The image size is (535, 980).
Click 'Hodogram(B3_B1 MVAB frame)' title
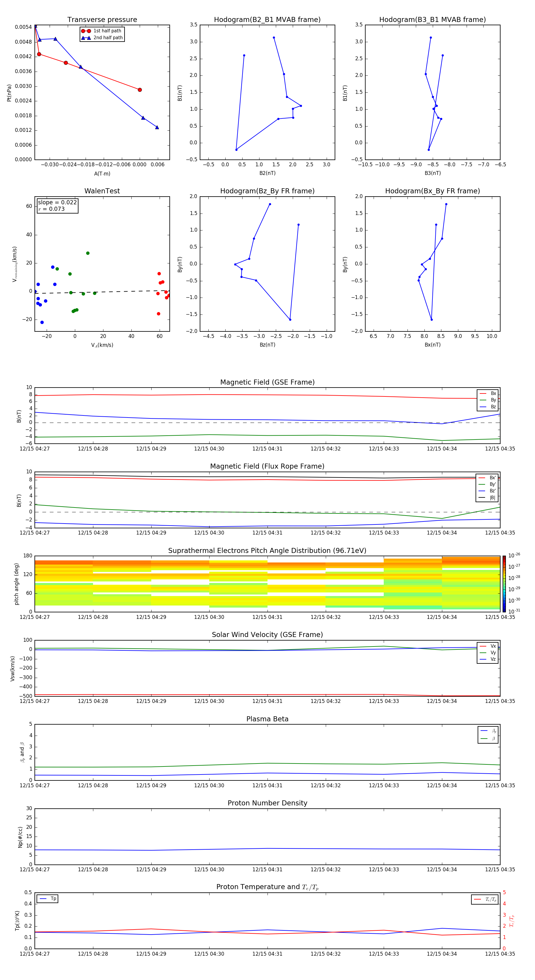click(432, 20)
